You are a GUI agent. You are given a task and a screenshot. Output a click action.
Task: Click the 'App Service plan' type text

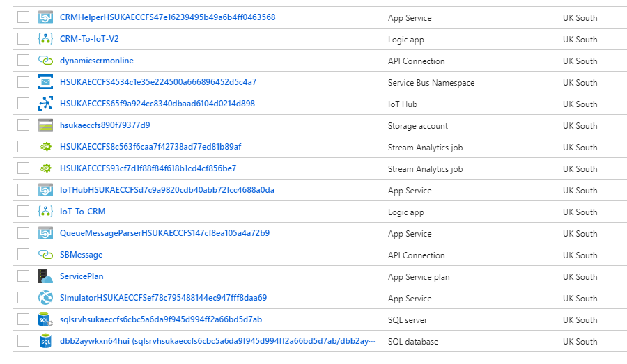[x=419, y=277]
